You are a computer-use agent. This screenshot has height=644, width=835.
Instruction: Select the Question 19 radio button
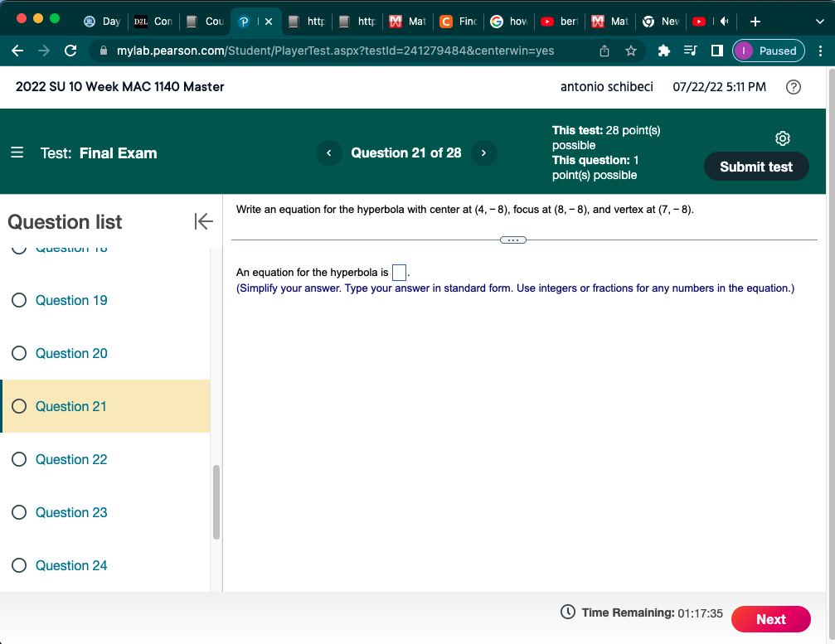click(x=19, y=300)
